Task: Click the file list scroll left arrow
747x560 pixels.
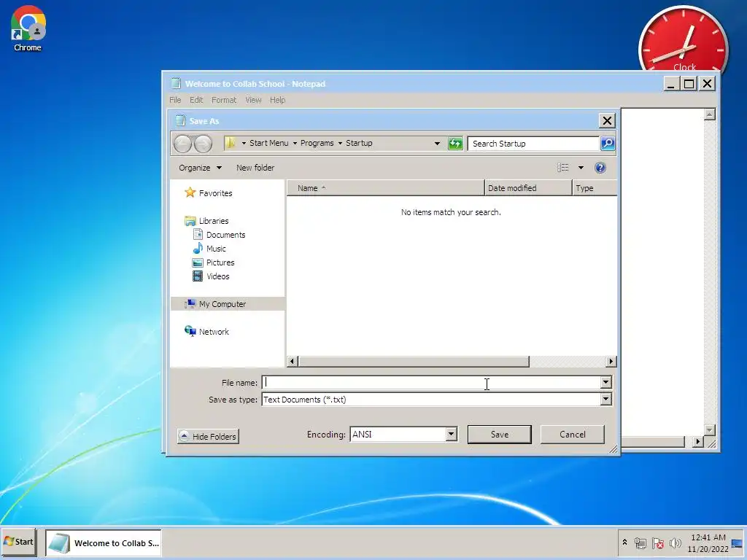Action: pos(293,362)
